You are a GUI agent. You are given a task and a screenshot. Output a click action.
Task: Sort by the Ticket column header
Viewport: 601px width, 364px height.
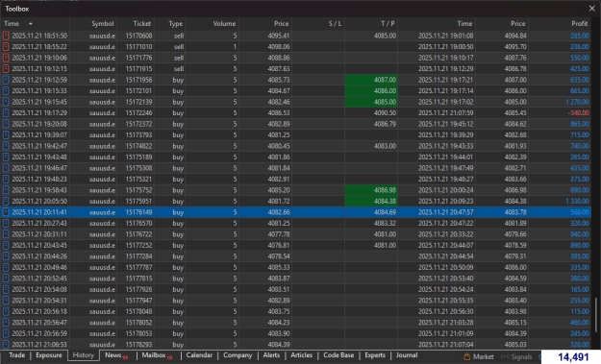[x=141, y=23]
